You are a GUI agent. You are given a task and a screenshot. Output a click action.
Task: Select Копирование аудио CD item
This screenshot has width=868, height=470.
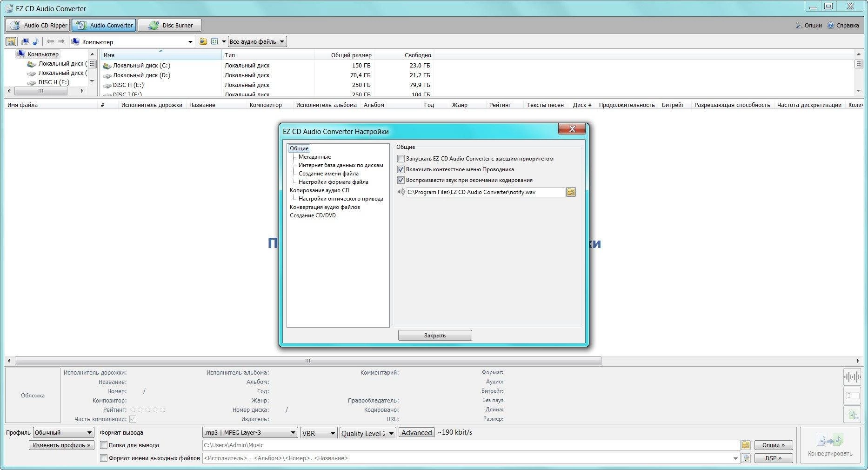click(x=320, y=190)
